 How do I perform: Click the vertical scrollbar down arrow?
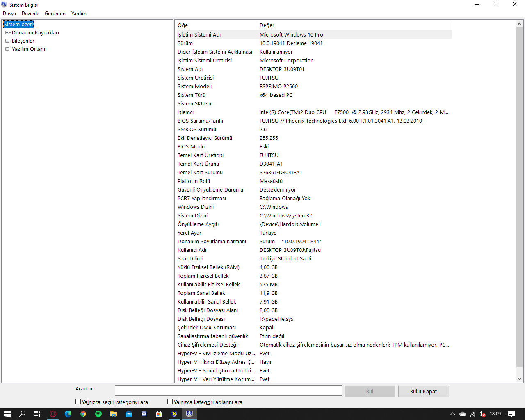tap(519, 379)
